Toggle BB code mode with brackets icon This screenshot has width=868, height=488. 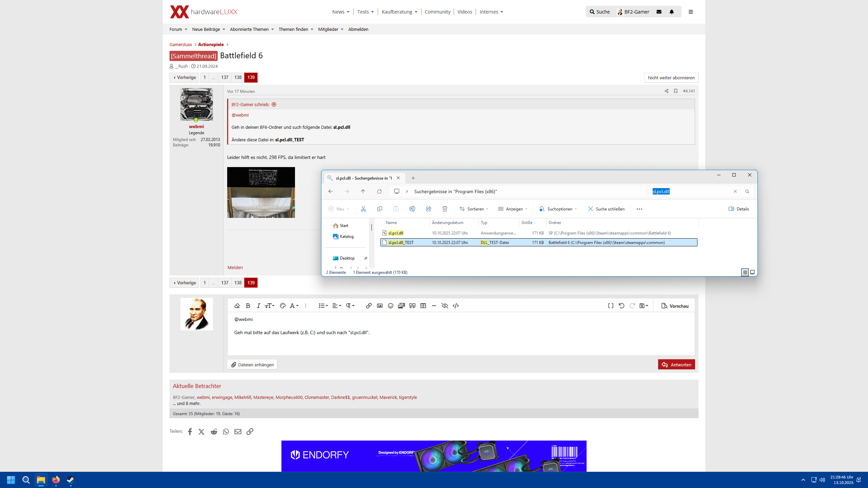[610, 306]
